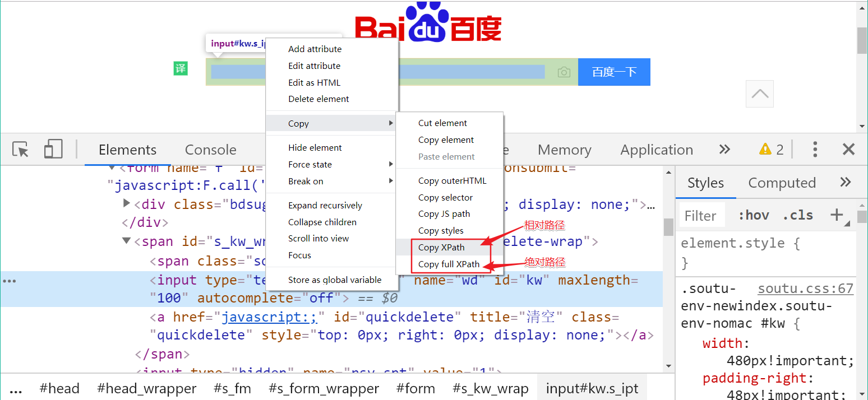Click the green translate icon
This screenshot has height=400, width=868.
coord(181,69)
